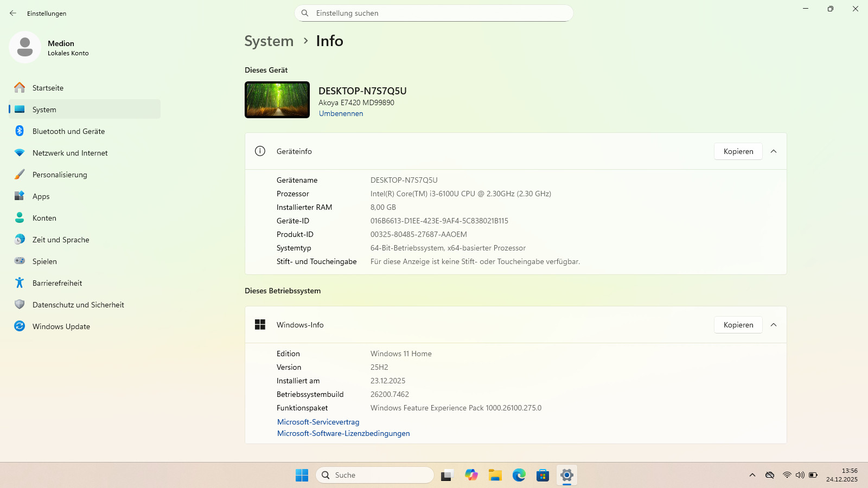Open the Spielen gamepad icon
The height and width of the screenshot is (488, 868).
point(20,261)
